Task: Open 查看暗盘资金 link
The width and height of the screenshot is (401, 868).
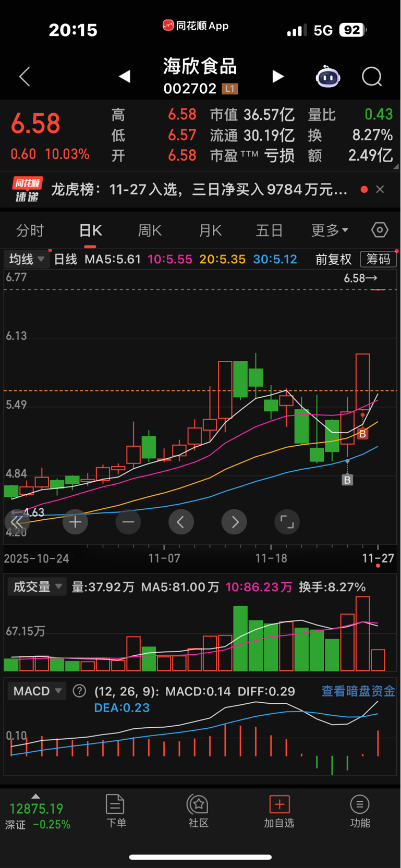Action: 358,691
